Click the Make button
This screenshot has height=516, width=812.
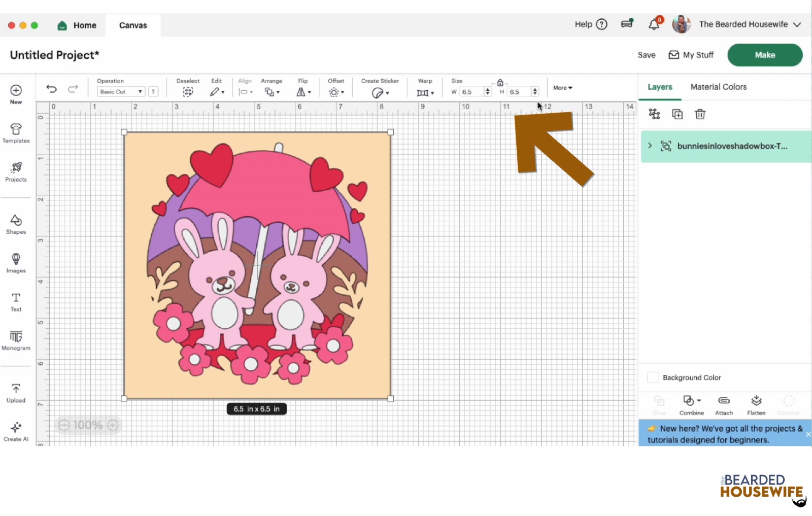click(765, 55)
